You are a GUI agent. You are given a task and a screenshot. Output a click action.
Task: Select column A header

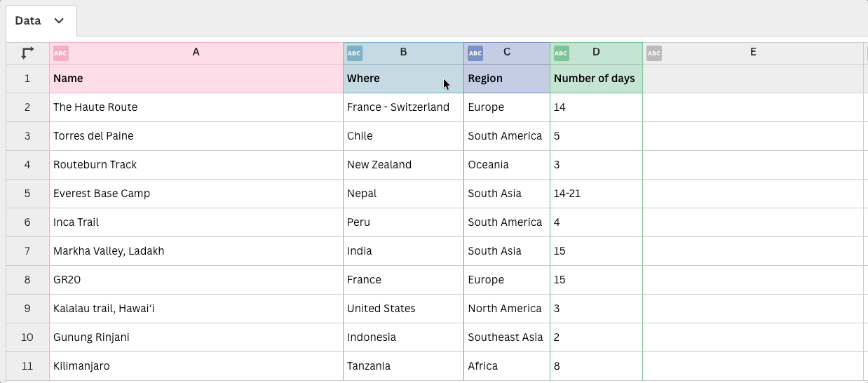click(196, 53)
